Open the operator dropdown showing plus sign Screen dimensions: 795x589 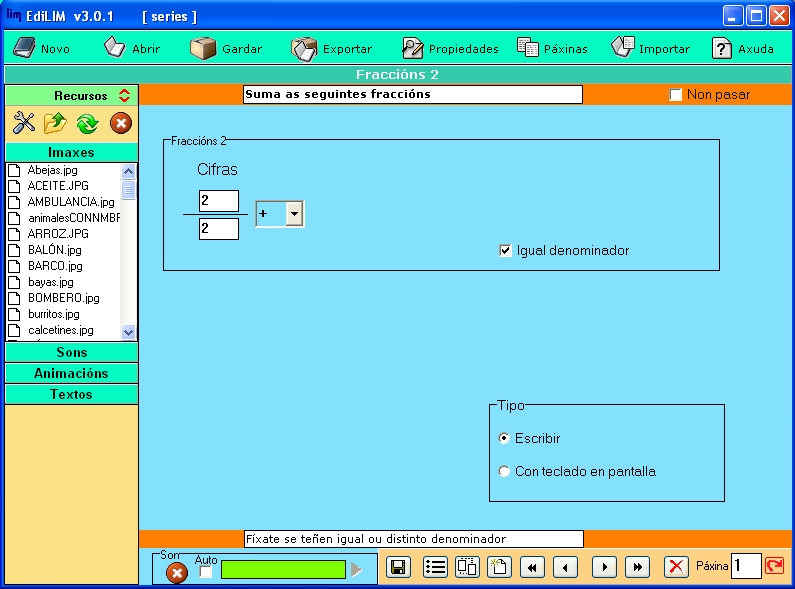(x=293, y=214)
